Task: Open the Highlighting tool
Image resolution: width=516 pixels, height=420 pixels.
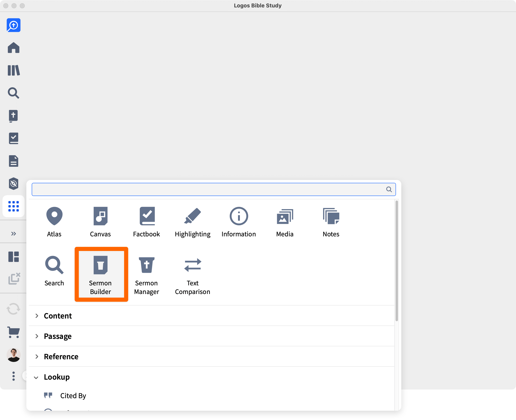Action: point(193,222)
